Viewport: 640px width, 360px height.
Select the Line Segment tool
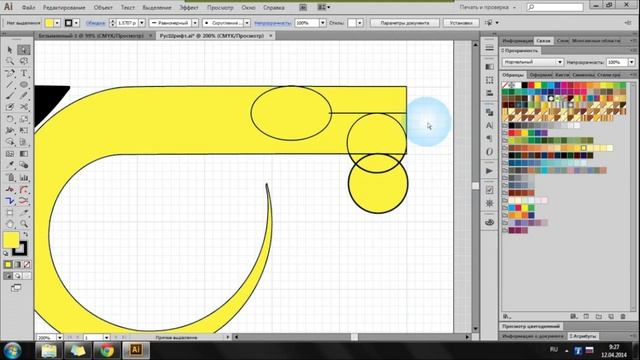point(10,84)
